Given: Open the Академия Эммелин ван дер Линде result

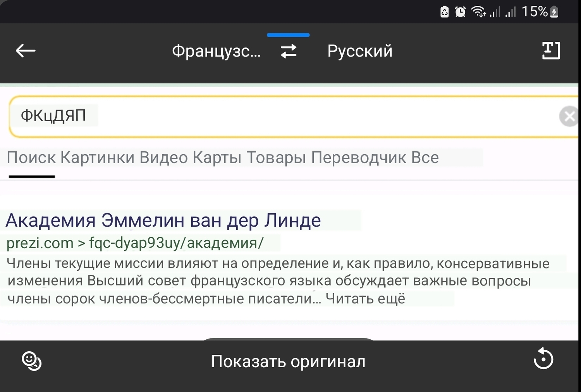Looking at the screenshot, I should pyautogui.click(x=163, y=220).
